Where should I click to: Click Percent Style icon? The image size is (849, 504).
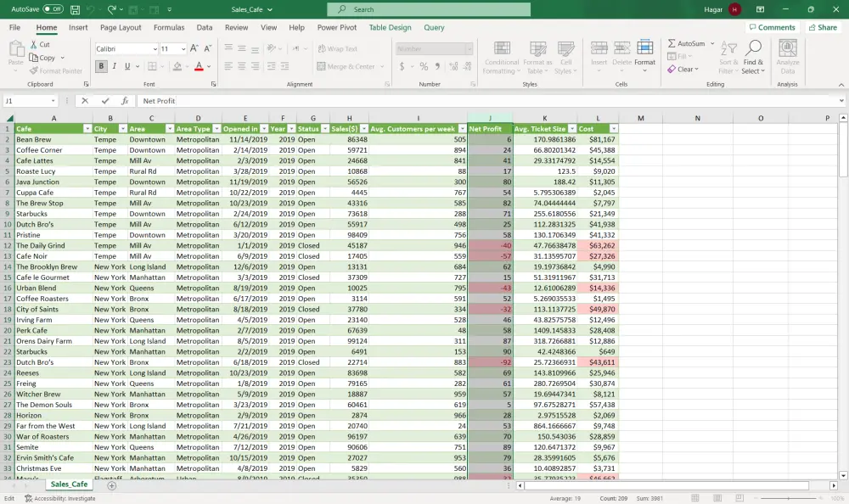tap(424, 66)
